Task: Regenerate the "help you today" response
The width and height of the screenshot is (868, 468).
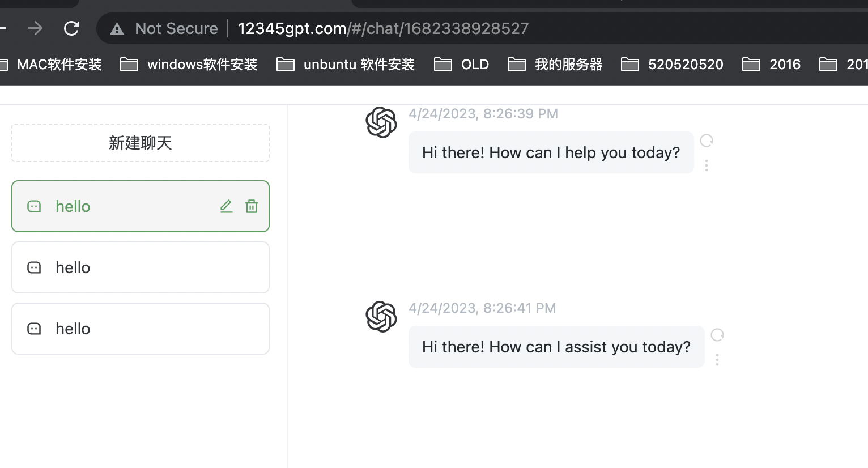Action: [x=707, y=141]
